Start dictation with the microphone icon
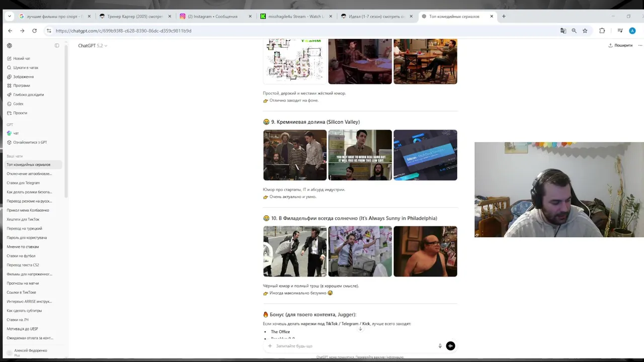Image resolution: width=644 pixels, height=362 pixels. tap(440, 346)
